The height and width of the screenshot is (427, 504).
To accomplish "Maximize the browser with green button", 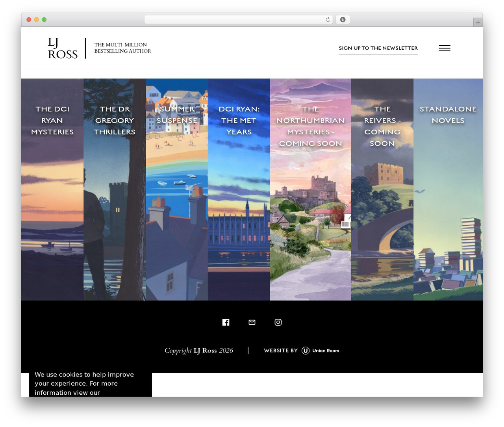I will [x=44, y=20].
